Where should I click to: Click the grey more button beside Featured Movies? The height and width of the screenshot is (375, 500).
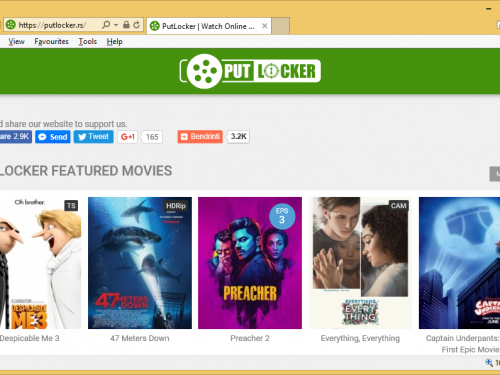coord(495,174)
